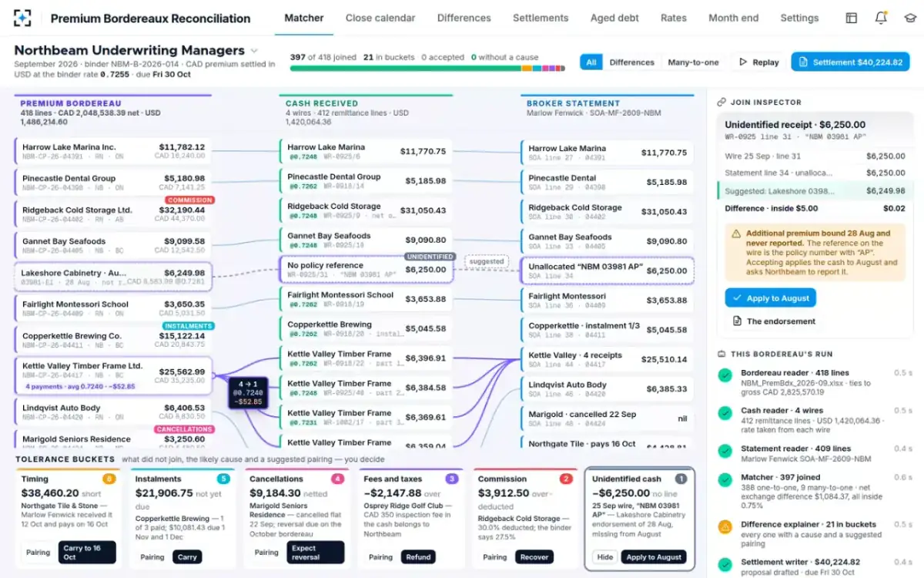The height and width of the screenshot is (578, 924).
Task: Click the 4→1 many-to-one join node
Action: pyautogui.click(x=248, y=391)
